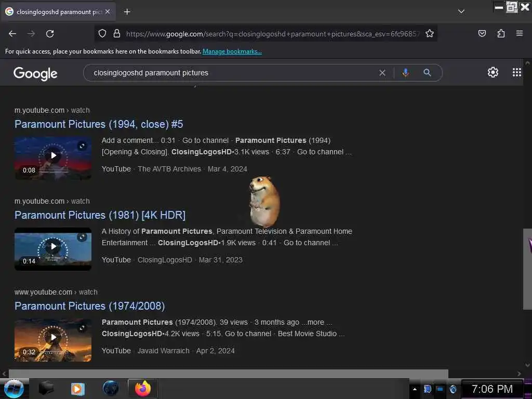Show hidden system tray icons
This screenshot has width=532, height=399.
point(415,389)
